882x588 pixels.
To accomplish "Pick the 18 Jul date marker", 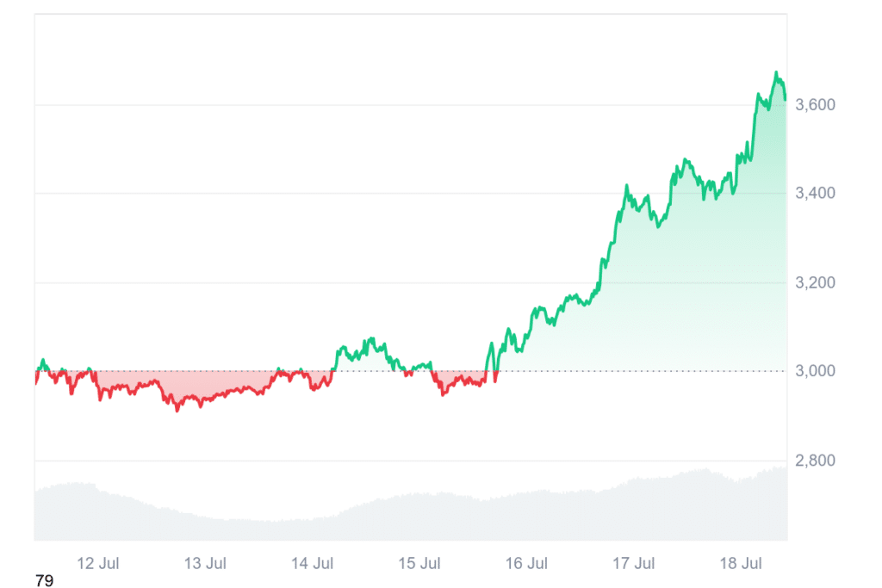I will tap(742, 564).
